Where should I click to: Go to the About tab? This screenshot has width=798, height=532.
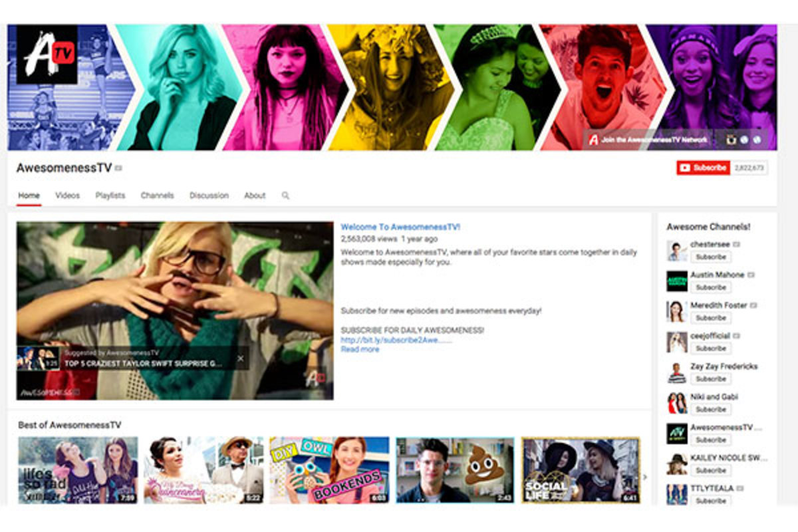coord(255,196)
